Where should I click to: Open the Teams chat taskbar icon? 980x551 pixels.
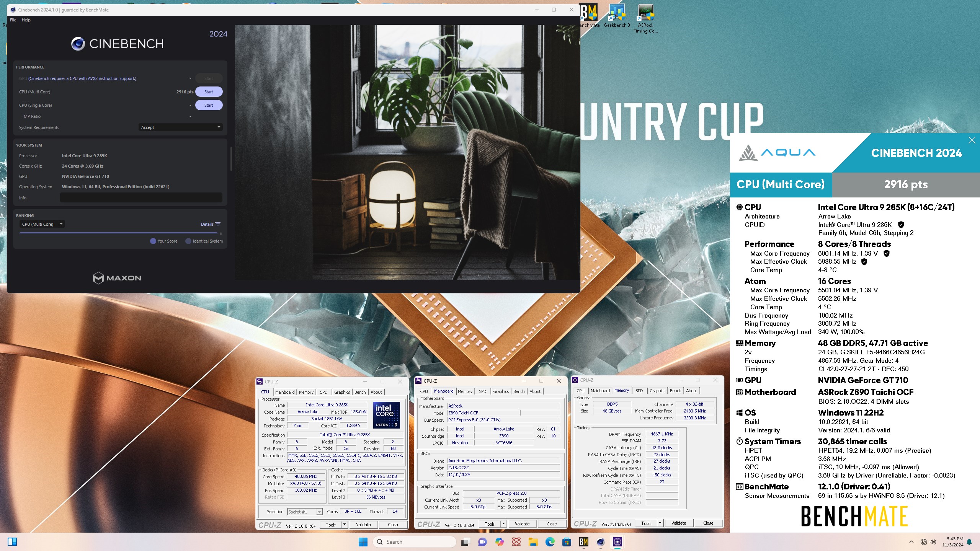pos(482,542)
